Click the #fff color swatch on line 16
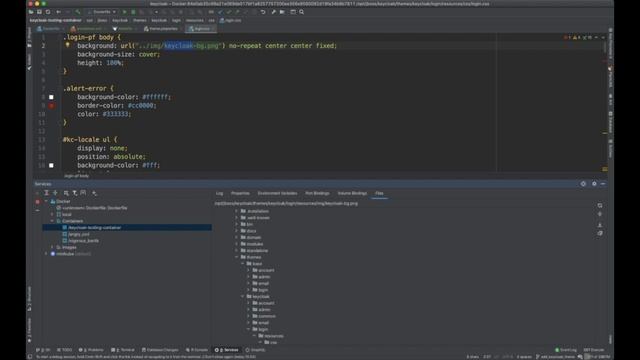640x360 pixels. tap(51, 165)
